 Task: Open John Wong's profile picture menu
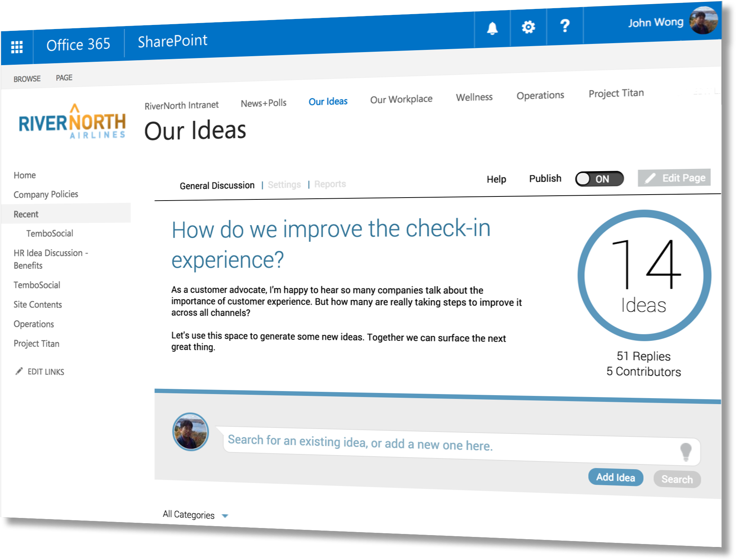point(704,20)
